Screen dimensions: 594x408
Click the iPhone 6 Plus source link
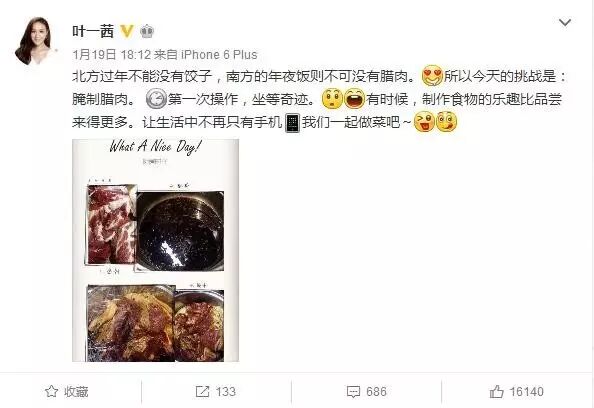pyautogui.click(x=219, y=55)
